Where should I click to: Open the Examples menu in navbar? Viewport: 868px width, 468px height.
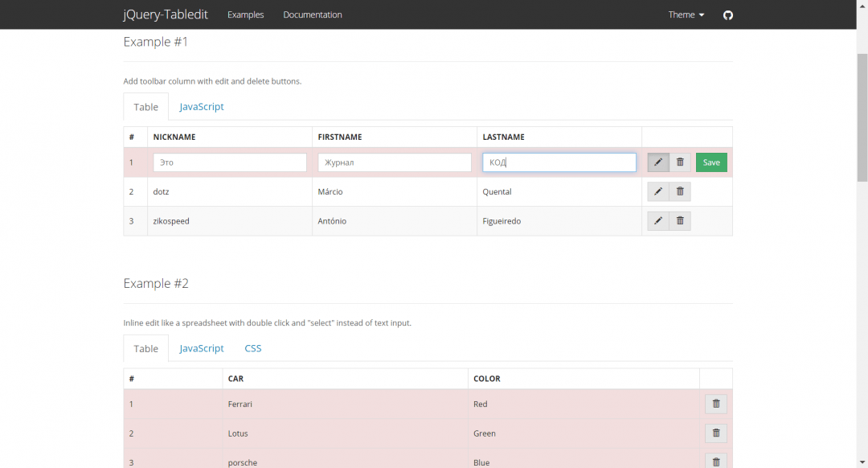pyautogui.click(x=245, y=14)
